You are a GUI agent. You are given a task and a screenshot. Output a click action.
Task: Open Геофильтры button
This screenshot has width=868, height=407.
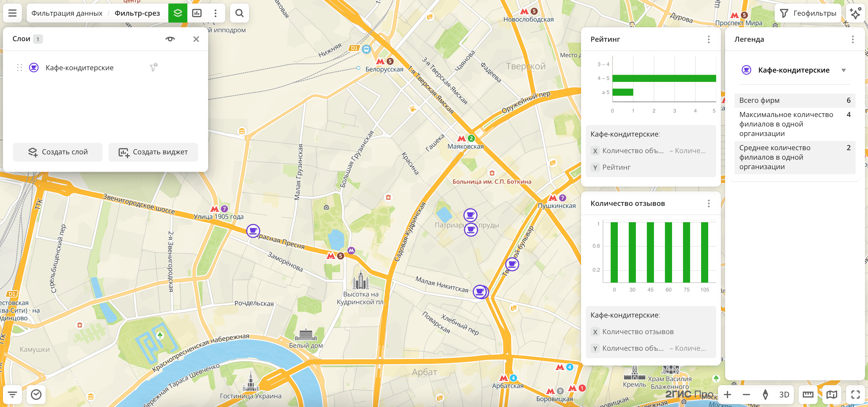click(x=808, y=13)
